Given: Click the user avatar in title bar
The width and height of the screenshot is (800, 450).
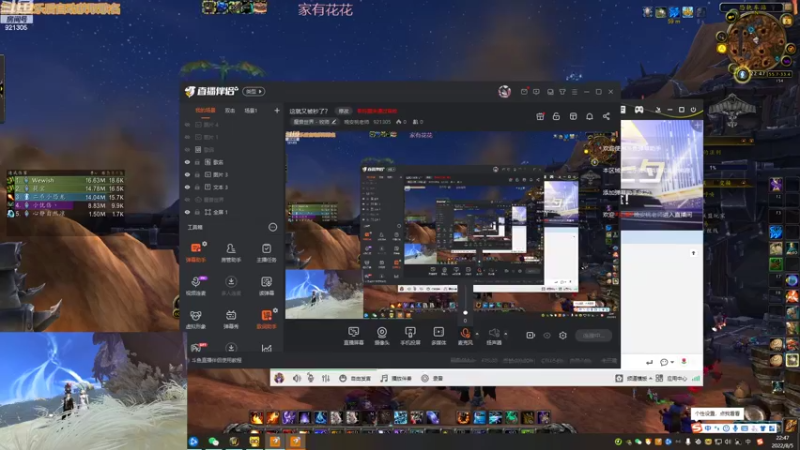Looking at the screenshot, I should [505, 91].
